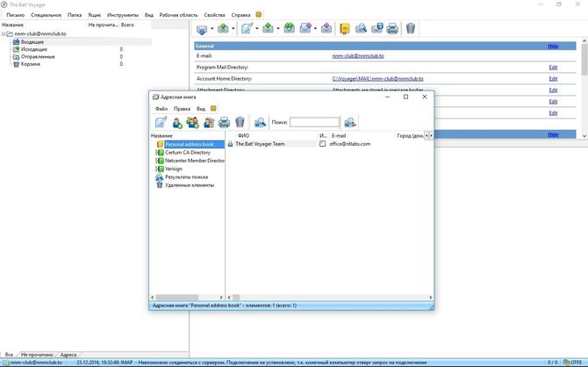
Task: Select the Verisign address book entry
Action: (x=173, y=169)
